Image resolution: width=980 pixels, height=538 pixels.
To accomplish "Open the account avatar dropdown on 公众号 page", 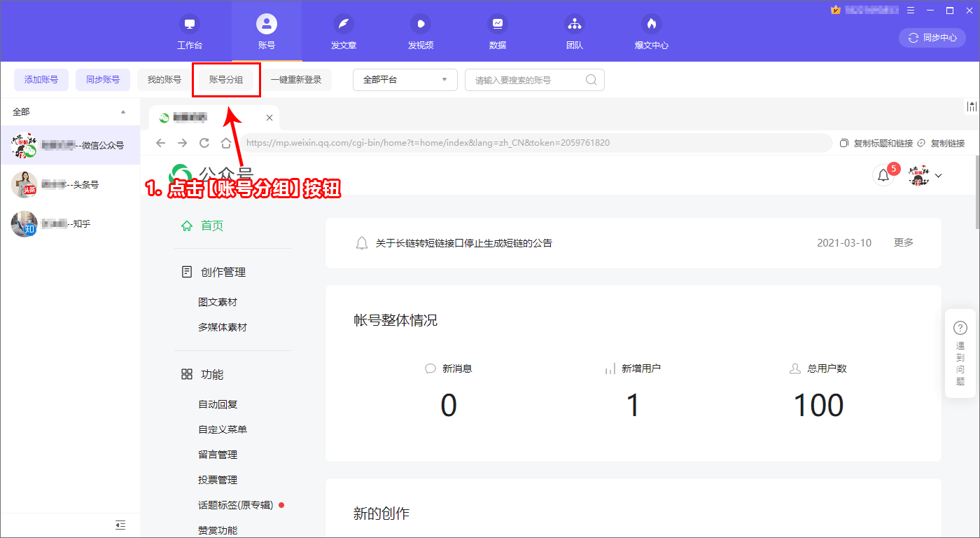I will (x=938, y=175).
